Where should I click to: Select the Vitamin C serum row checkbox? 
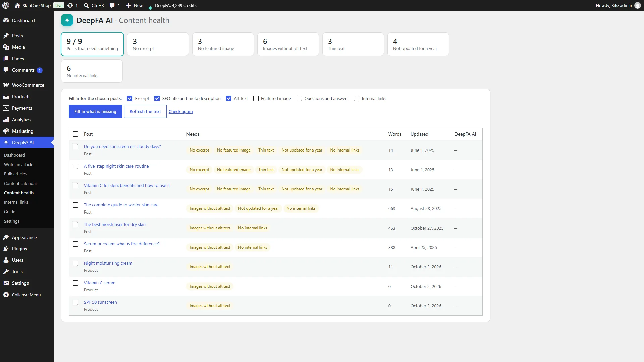(75, 283)
